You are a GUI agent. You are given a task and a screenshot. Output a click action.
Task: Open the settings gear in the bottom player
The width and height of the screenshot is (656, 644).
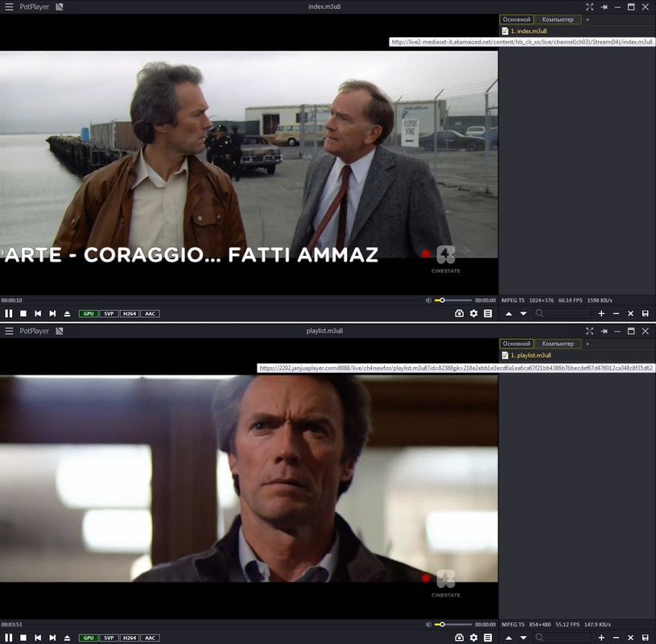(473, 638)
